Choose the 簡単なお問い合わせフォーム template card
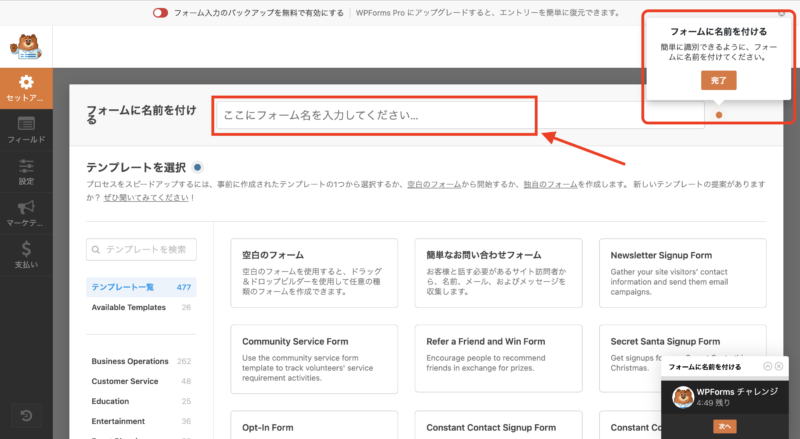 (498, 273)
